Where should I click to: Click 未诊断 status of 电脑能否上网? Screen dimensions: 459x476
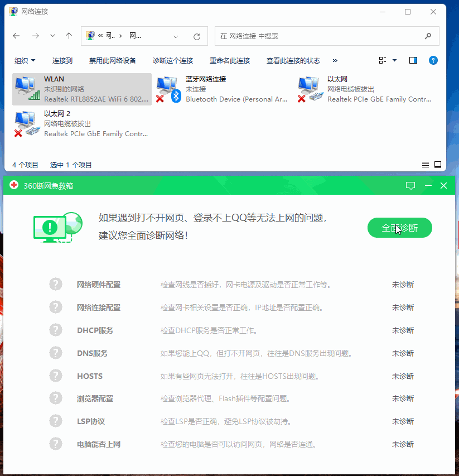click(x=403, y=444)
